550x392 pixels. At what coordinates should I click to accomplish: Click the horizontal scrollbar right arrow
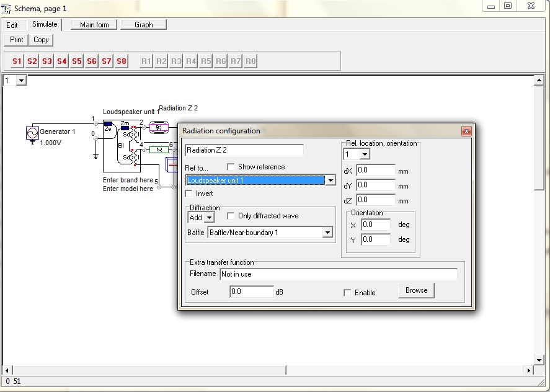pos(529,370)
